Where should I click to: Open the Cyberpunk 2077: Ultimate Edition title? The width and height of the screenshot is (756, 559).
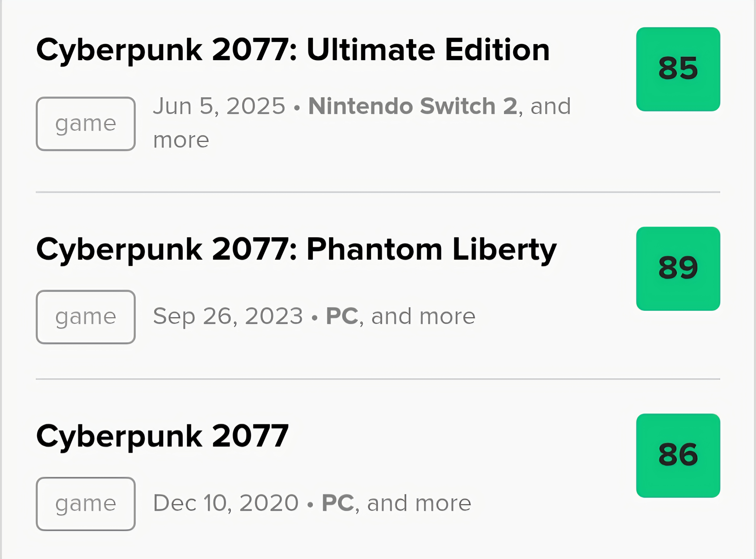pos(293,50)
